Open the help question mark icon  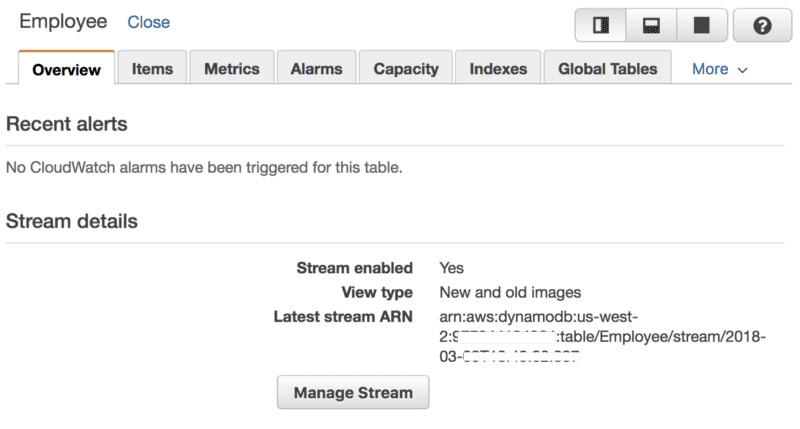coord(762,26)
